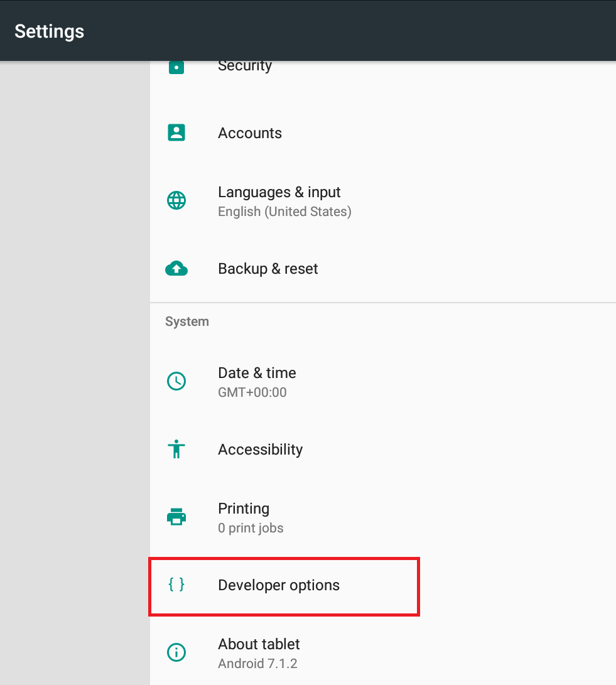
Task: Click the Accounts person icon
Action: 176,132
